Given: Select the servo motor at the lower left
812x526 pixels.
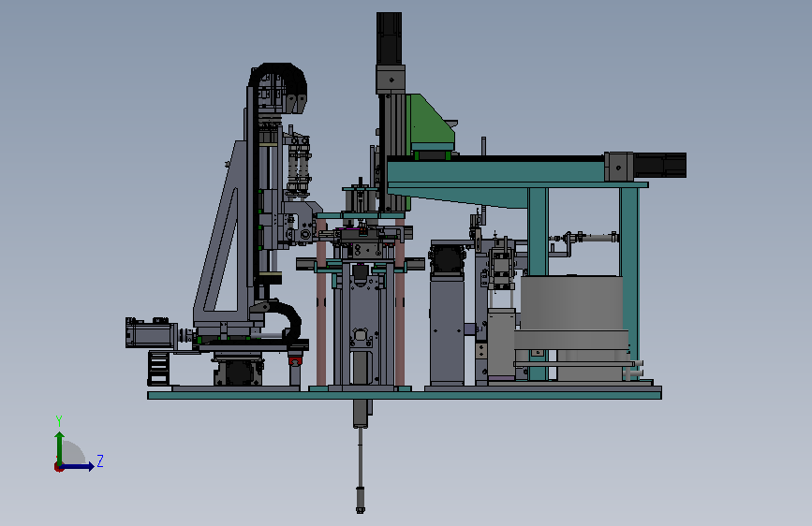Looking at the screenshot, I should (151, 333).
